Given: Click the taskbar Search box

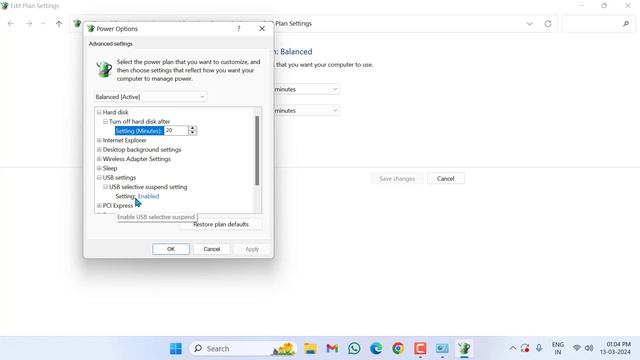Looking at the screenshot, I should pyautogui.click(x=243, y=349).
